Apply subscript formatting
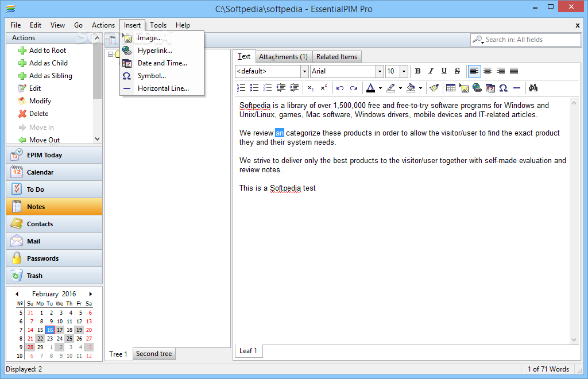 [311, 88]
